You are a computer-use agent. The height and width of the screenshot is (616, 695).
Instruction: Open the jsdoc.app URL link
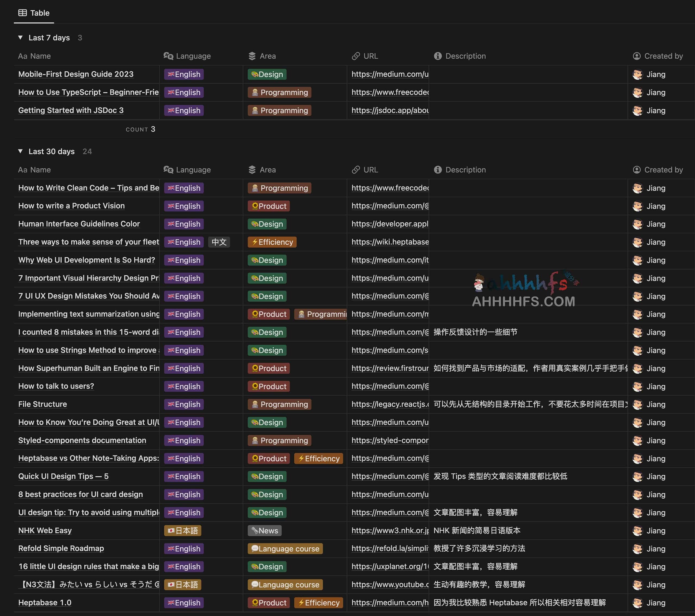tap(390, 110)
